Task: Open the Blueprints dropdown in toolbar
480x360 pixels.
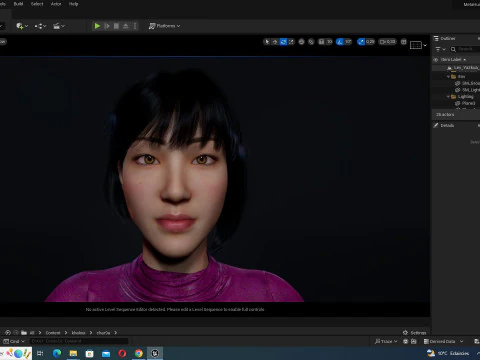Action: pyautogui.click(x=40, y=26)
